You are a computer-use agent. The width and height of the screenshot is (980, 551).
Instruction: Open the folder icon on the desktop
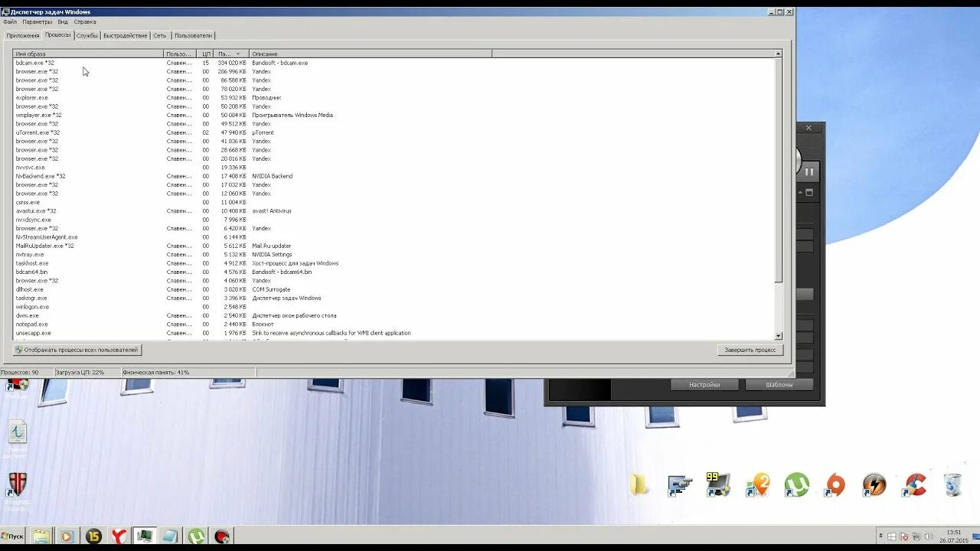click(639, 484)
